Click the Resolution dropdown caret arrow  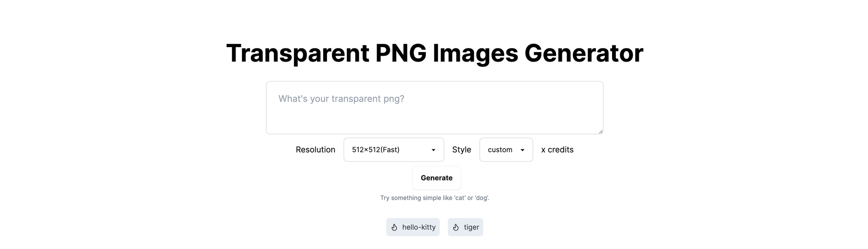(x=433, y=150)
